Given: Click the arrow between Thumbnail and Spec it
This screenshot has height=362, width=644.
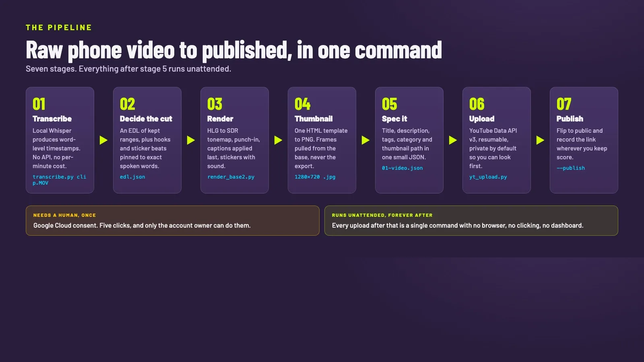Looking at the screenshot, I should pos(366,140).
